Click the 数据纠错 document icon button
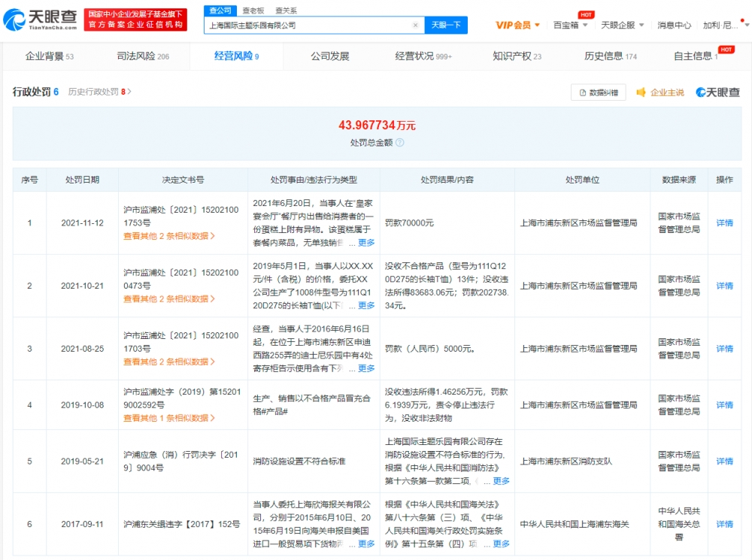The width and height of the screenshot is (752, 560). pos(598,92)
